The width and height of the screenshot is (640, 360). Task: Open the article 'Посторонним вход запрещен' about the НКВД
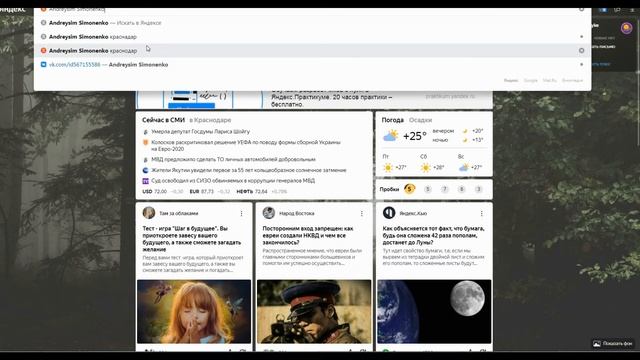click(308, 236)
